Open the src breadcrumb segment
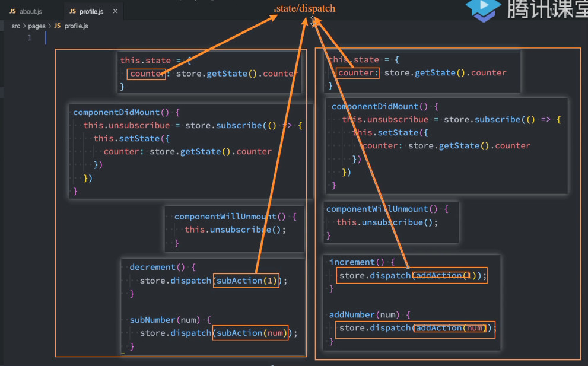Screen dimensions: 588x366 pos(16,26)
